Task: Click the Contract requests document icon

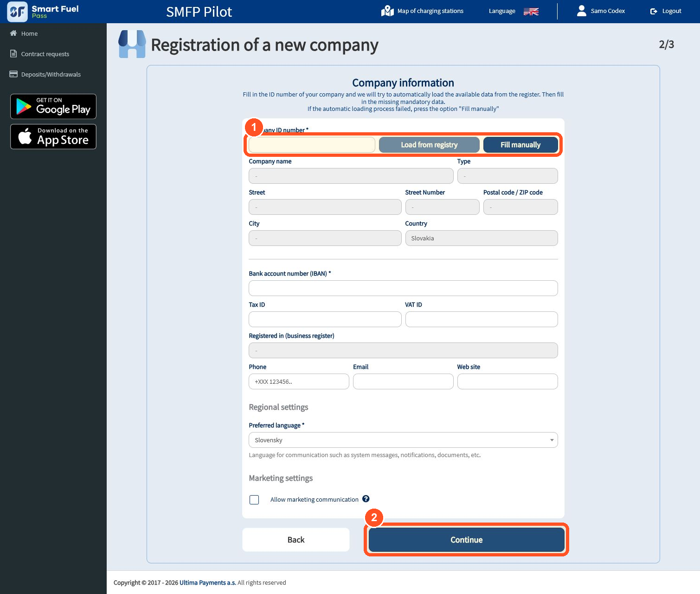Action: click(13, 54)
